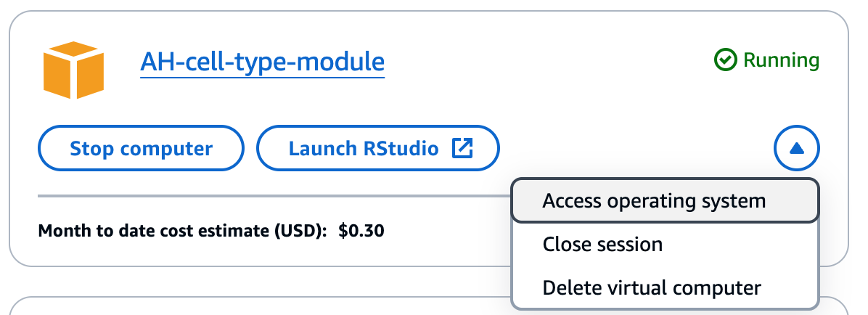Click the word Stop in Stop computer

coord(92,149)
